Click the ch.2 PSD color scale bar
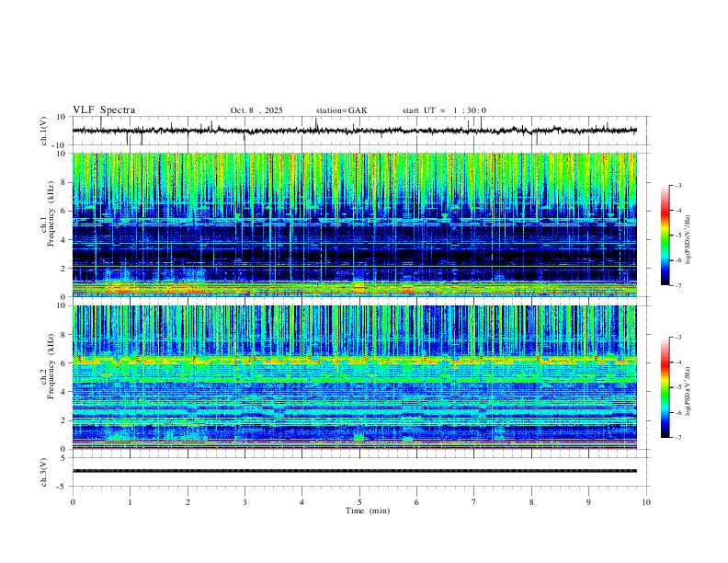 [x=665, y=387]
